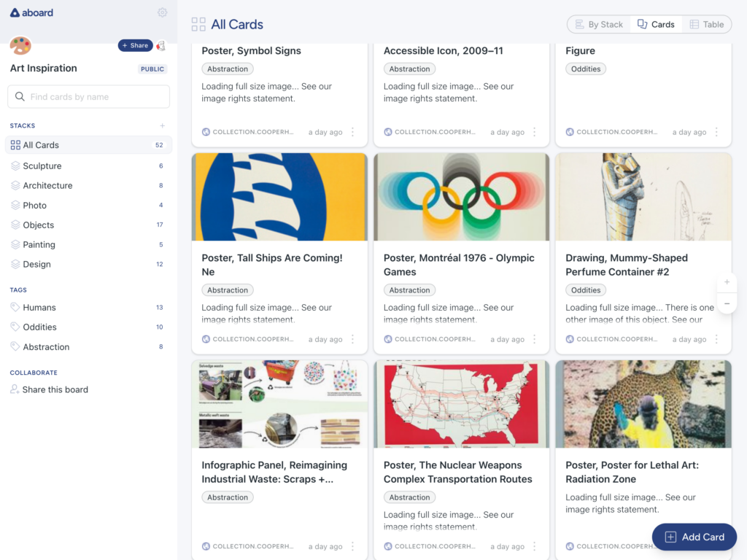Open the menu on Poster, Symbol Signs card
This screenshot has height=560, width=747.
pyautogui.click(x=352, y=132)
